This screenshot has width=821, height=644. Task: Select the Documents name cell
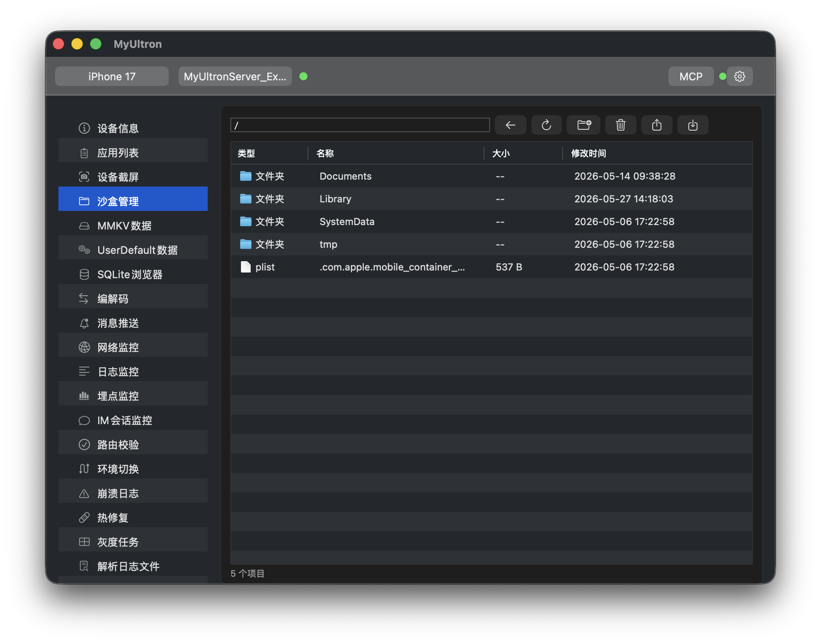click(346, 176)
